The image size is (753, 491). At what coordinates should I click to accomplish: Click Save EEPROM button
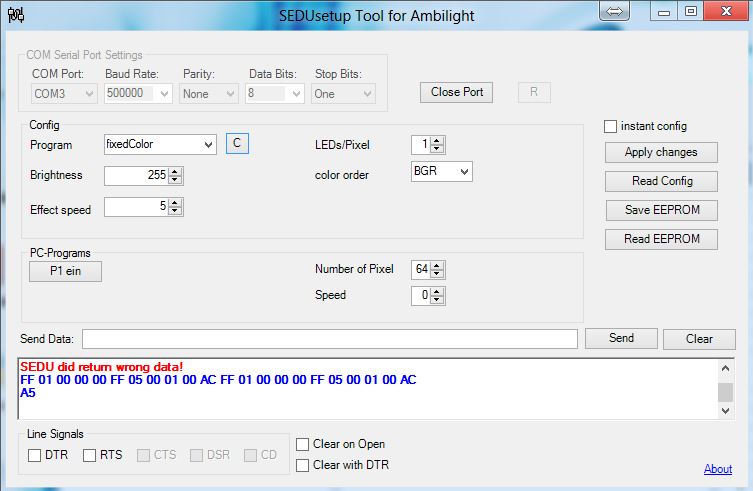(x=662, y=210)
